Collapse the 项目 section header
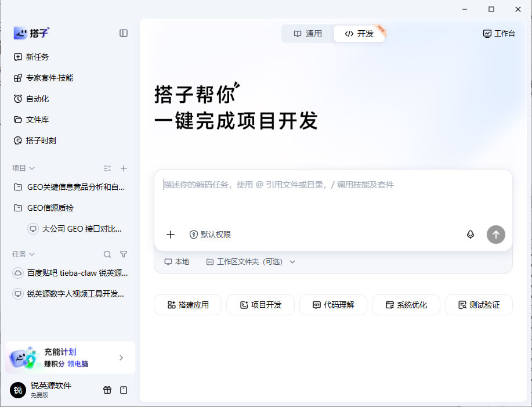The width and height of the screenshot is (532, 407). (23, 168)
